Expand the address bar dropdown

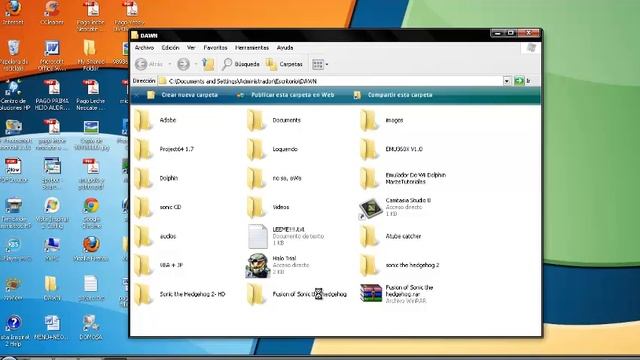(507, 81)
